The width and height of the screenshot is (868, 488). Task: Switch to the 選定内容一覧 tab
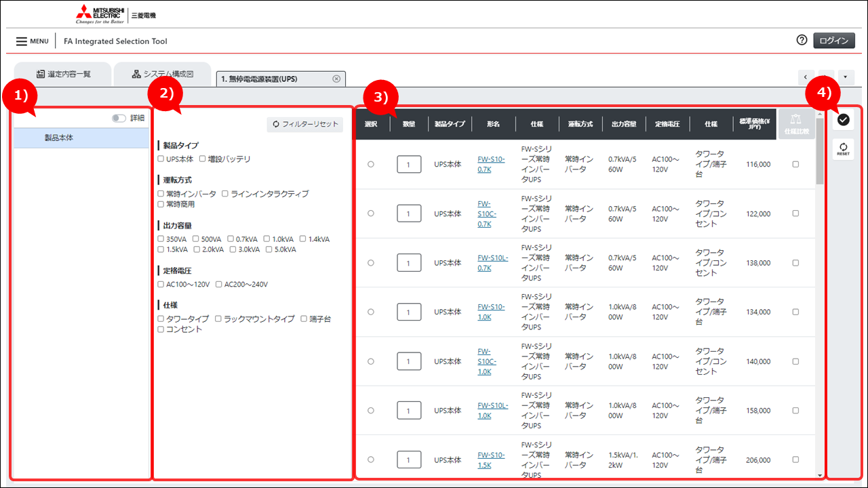click(63, 74)
